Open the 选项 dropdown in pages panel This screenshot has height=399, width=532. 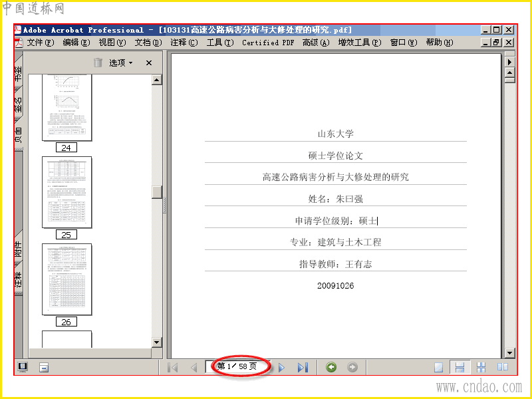point(121,63)
